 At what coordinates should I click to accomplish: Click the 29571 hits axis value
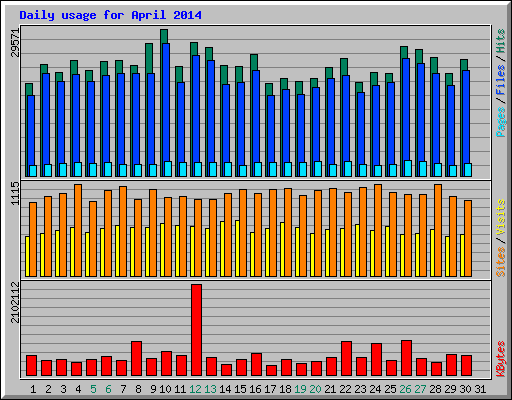click(x=15, y=43)
